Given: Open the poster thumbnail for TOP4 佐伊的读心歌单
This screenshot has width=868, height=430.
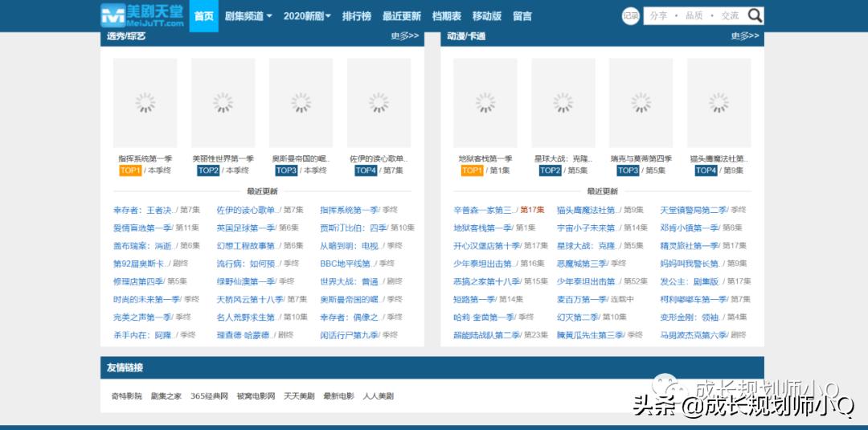Looking at the screenshot, I should coord(379,103).
